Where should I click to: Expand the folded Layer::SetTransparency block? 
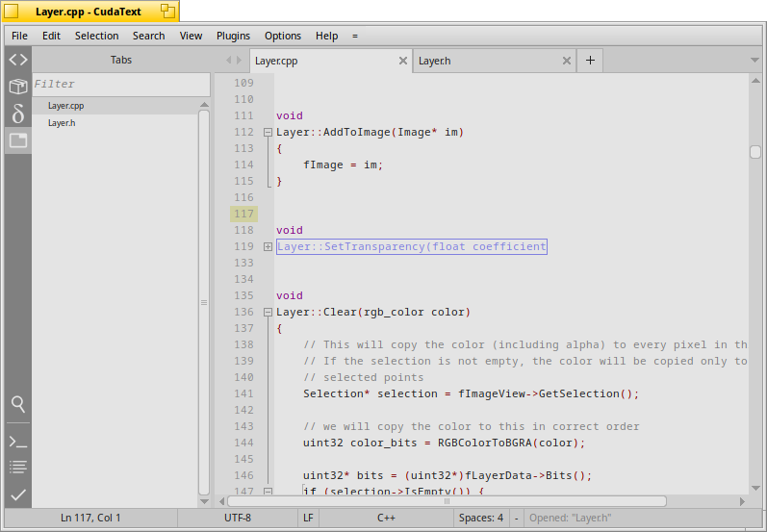coord(268,246)
